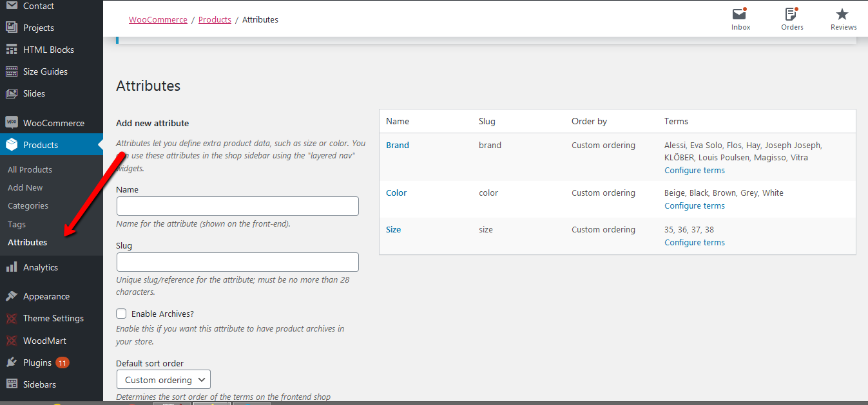The height and width of the screenshot is (405, 868).
Task: Click the Analytics bar chart icon
Action: (12, 267)
